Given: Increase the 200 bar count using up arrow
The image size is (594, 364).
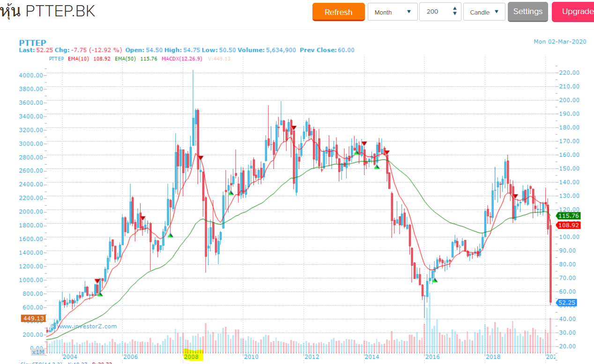Looking at the screenshot, I should pyautogui.click(x=454, y=9).
